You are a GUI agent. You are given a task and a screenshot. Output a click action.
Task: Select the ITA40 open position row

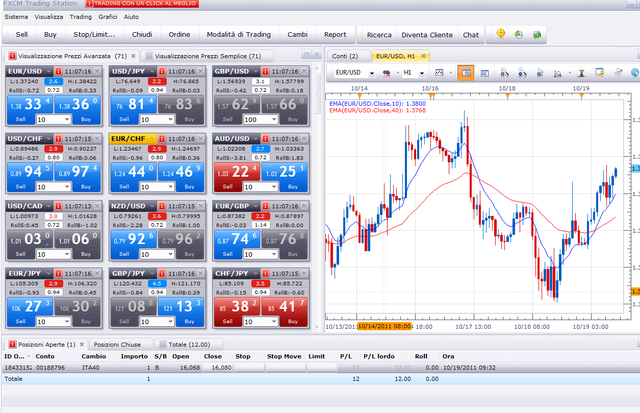pos(320,368)
